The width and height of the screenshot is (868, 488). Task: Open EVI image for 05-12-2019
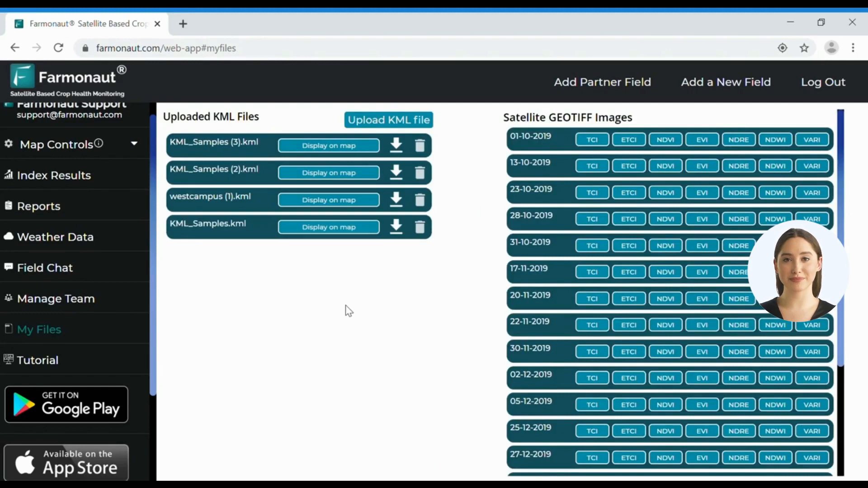click(x=702, y=404)
